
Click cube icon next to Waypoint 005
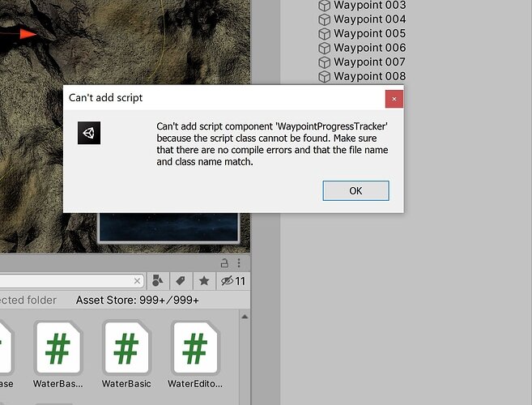(325, 34)
